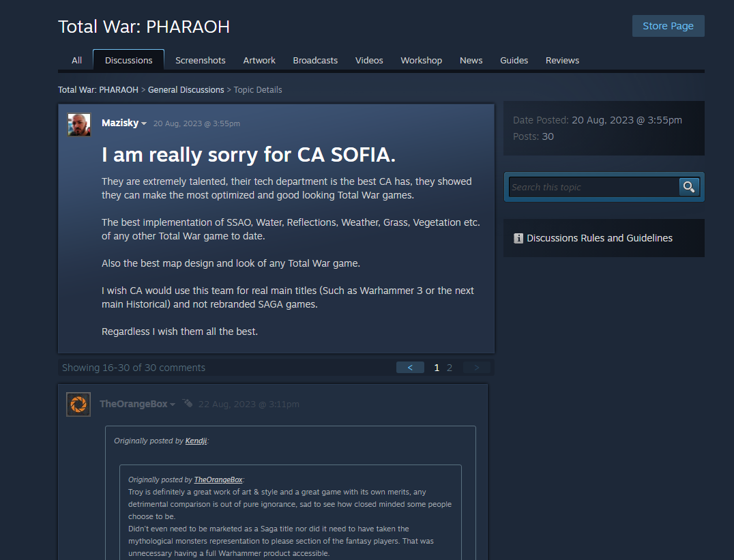734x560 pixels.
Task: Switch to the Videos tab
Action: (369, 61)
